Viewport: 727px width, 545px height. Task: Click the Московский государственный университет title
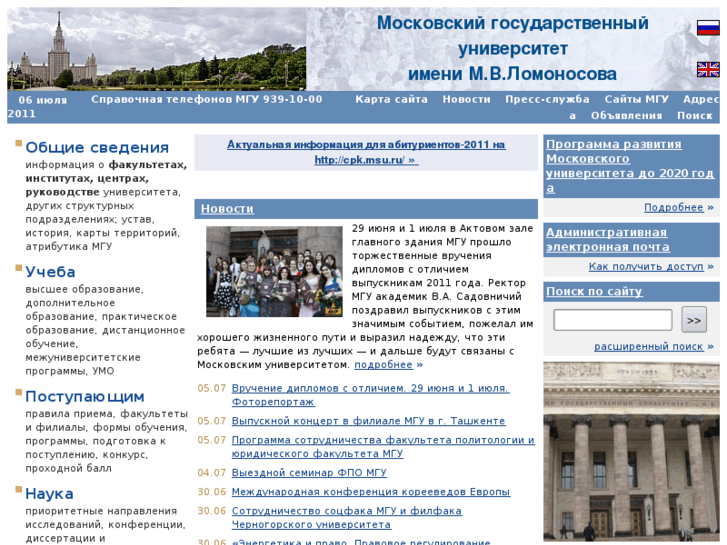[512, 48]
